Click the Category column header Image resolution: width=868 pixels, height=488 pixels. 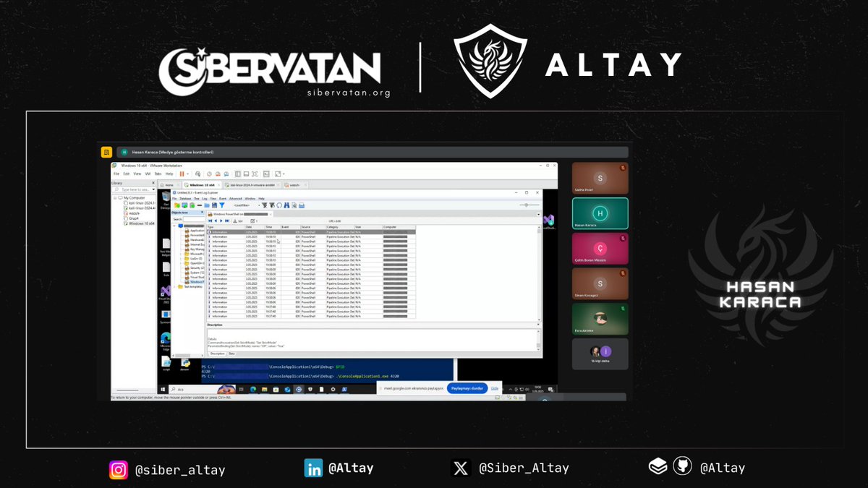[340, 227]
